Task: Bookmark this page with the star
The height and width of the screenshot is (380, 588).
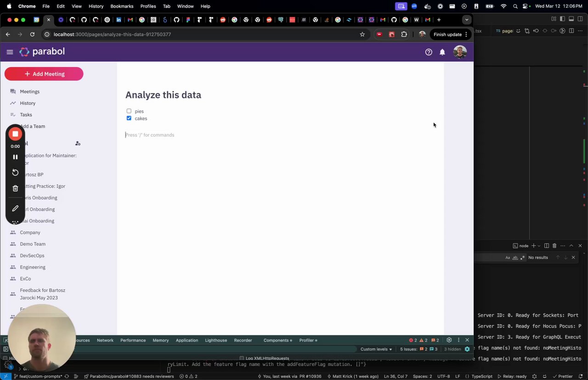Action: click(362, 34)
